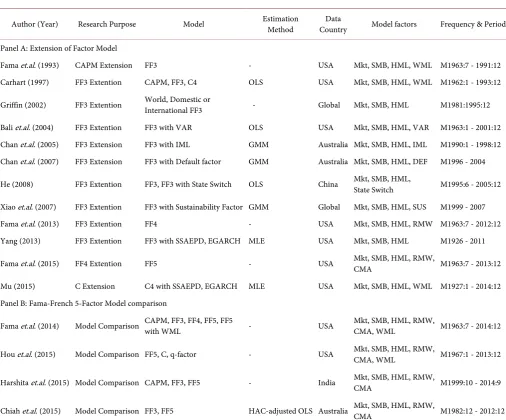
Task: Click 'Mkt, SMB, HML, VAR' factors cell
Action: pyautogui.click(x=391, y=128)
